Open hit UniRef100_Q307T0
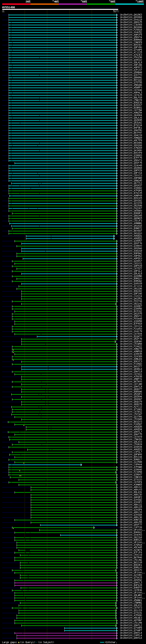Image resolution: width=146 pixels, height=644 pixels. [x=131, y=75]
